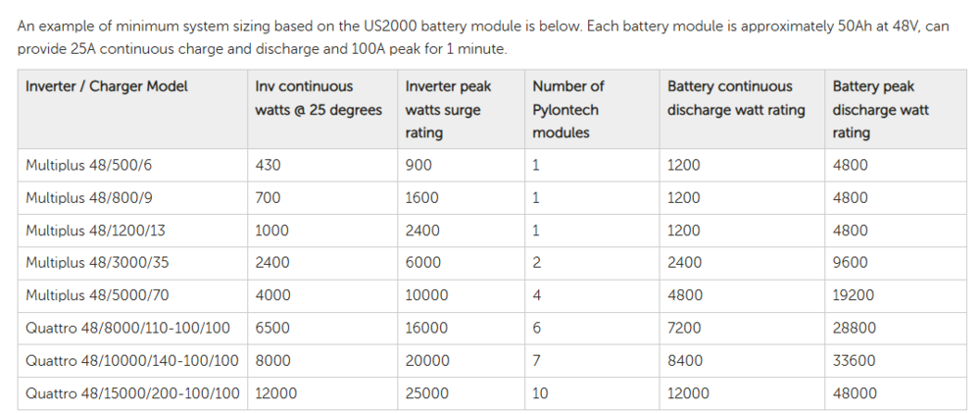Click the Number of Pylontech modules header
The height and width of the screenshot is (414, 980).
pyautogui.click(x=567, y=109)
